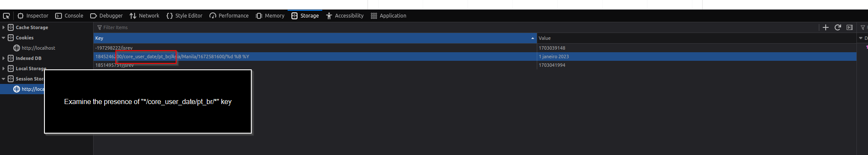
Task: Collapse the Session Storage tree node
Action: pos(3,79)
